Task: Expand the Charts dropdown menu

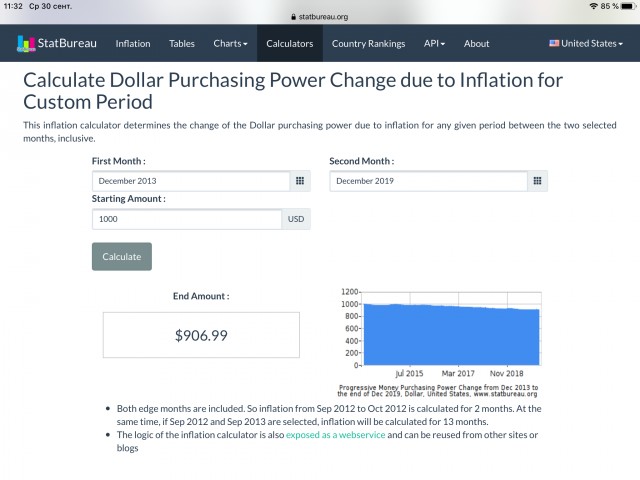Action: pos(230,43)
